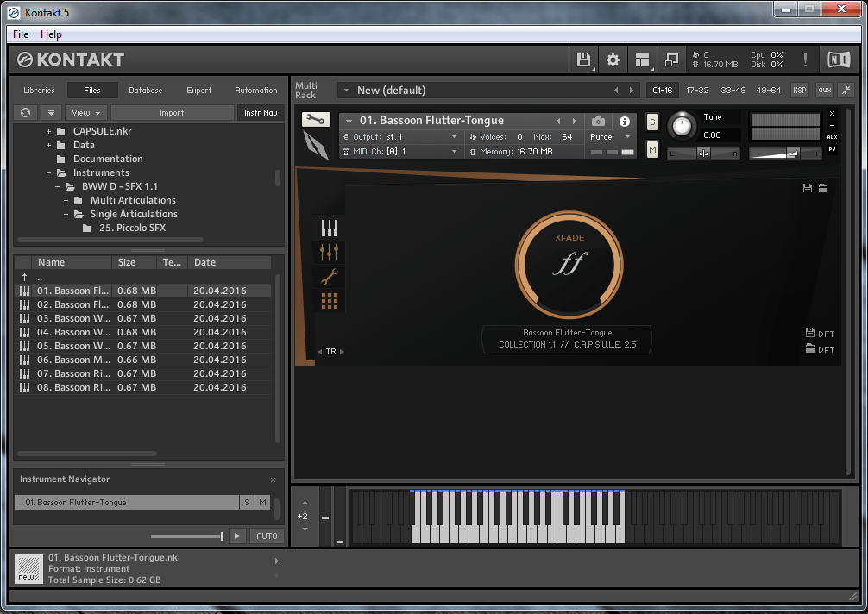Click the NI logo icon

[839, 60]
